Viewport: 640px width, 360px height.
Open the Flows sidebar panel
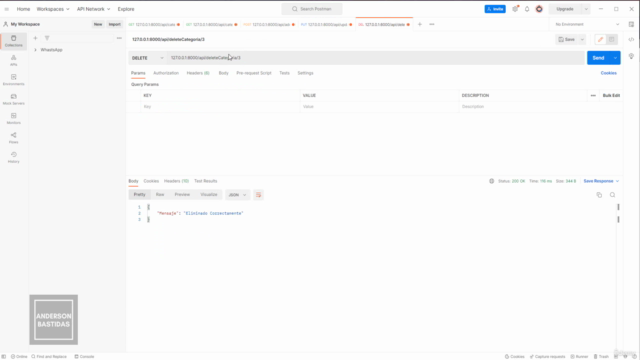click(x=13, y=138)
